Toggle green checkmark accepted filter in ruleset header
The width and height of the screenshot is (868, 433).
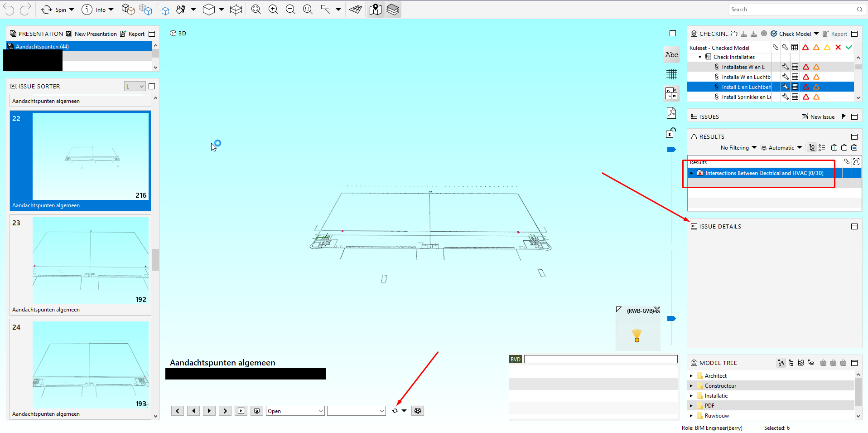click(849, 47)
